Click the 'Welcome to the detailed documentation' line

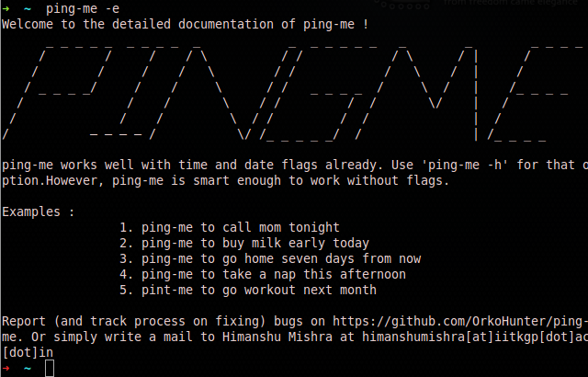click(x=186, y=24)
